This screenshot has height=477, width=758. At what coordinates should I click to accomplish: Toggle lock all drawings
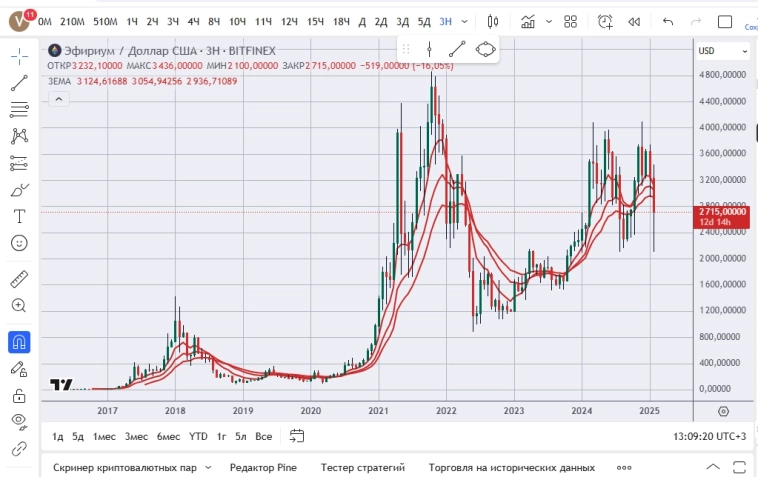pos(19,396)
